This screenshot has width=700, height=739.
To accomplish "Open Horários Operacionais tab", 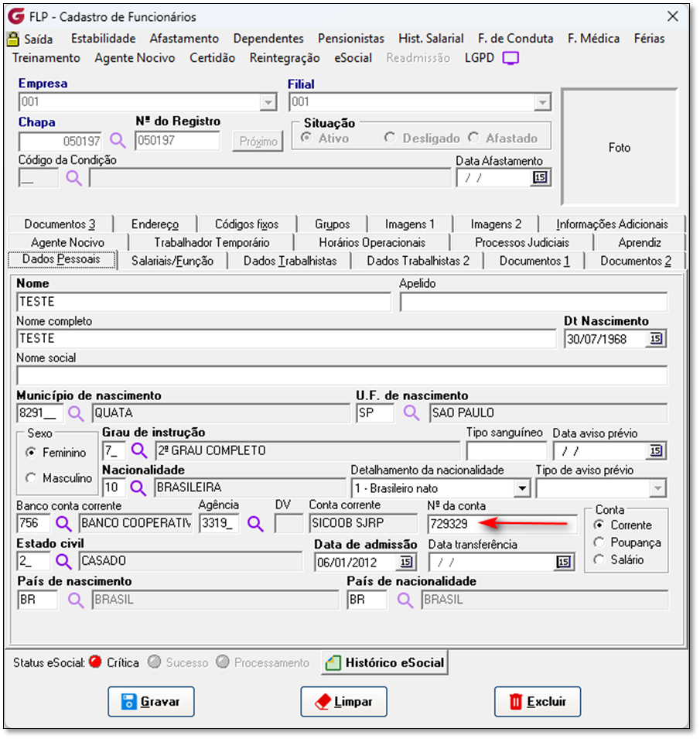I will [372, 243].
